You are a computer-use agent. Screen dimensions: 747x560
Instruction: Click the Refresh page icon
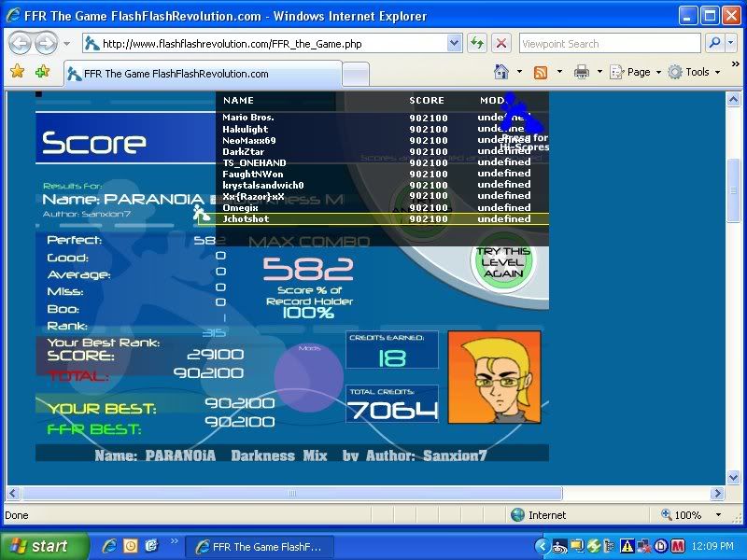point(477,43)
